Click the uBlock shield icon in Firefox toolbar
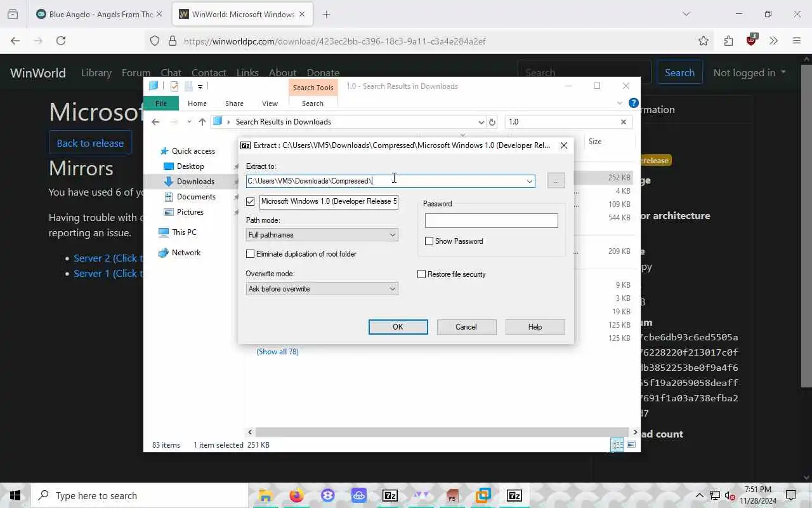Screen dimensions: 812x508 (752, 40)
